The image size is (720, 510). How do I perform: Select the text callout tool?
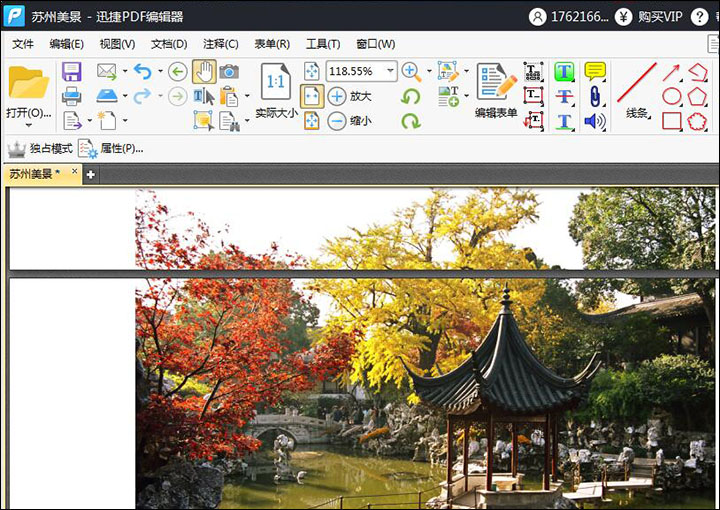tap(534, 121)
